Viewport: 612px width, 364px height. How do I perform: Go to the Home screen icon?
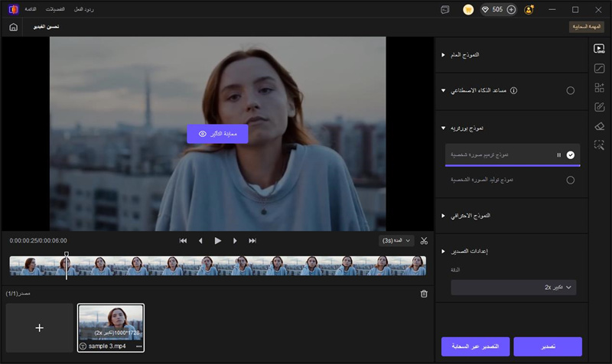click(x=13, y=27)
